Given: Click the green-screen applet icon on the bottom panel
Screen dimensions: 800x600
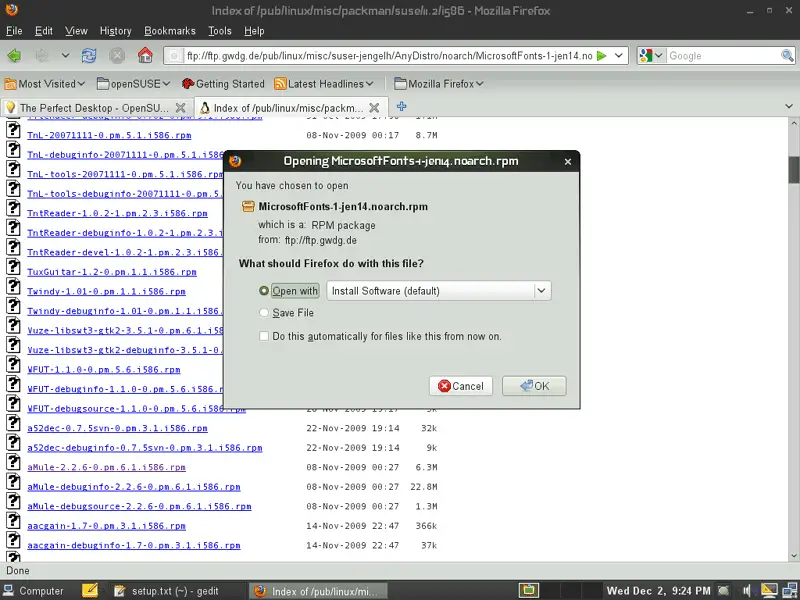Looking at the screenshot, I should click(x=529, y=591).
